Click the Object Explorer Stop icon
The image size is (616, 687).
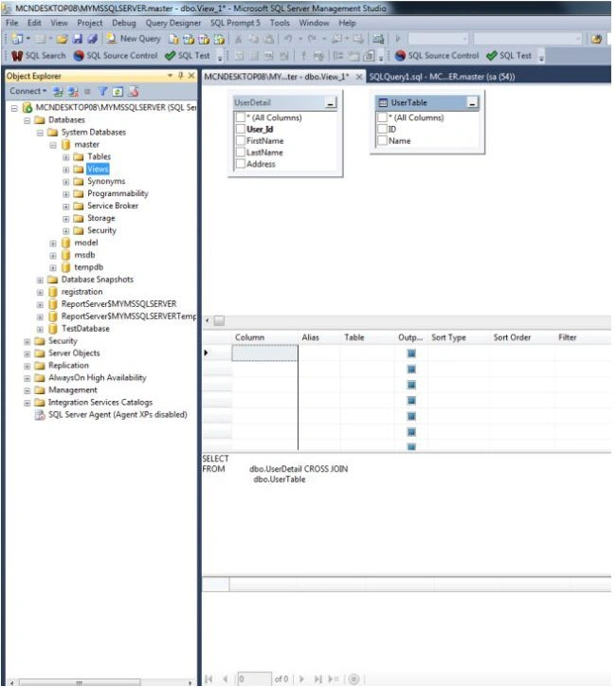(87, 92)
